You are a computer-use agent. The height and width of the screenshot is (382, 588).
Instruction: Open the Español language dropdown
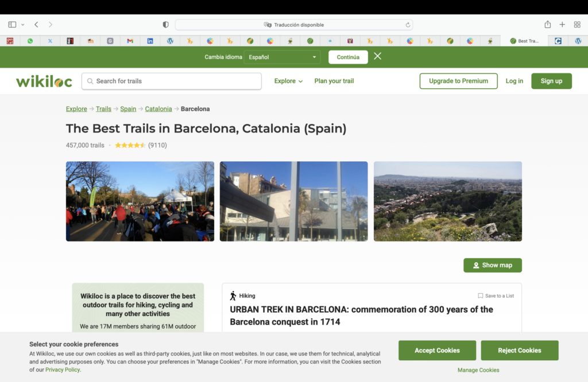point(282,57)
